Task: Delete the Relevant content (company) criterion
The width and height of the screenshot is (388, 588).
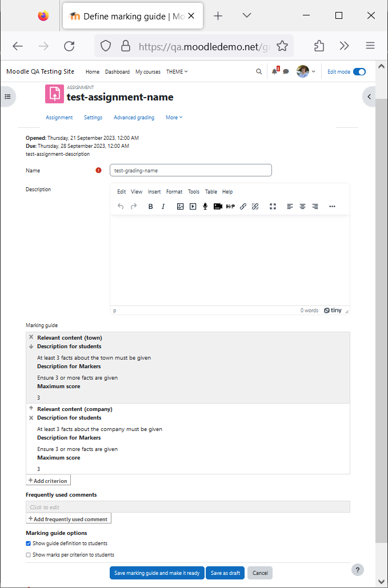Action: 31,418
